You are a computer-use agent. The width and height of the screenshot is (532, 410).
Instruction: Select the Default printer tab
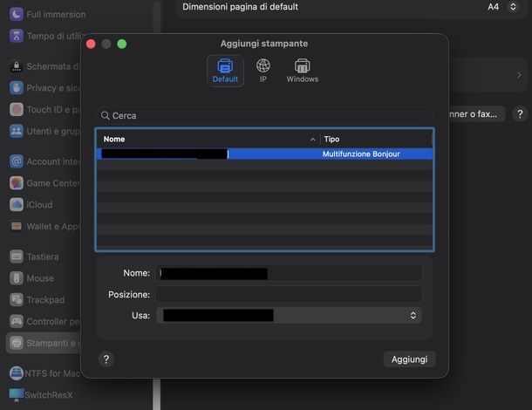225,71
